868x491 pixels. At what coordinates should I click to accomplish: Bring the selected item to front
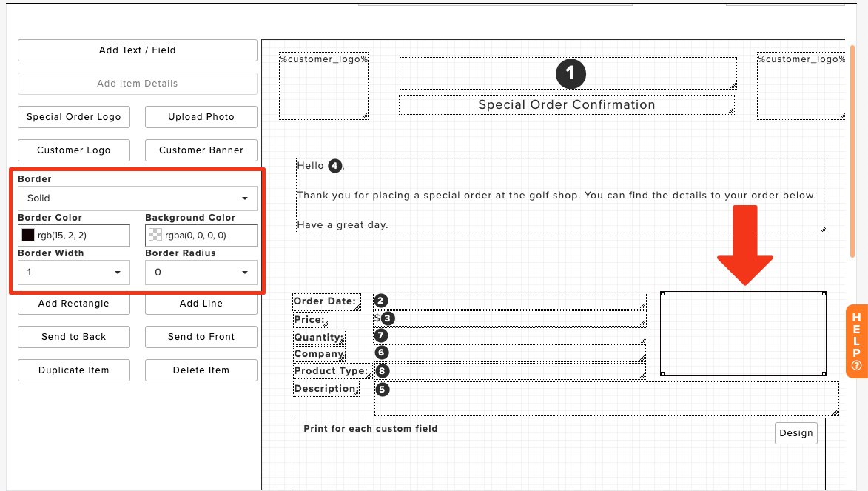201,337
